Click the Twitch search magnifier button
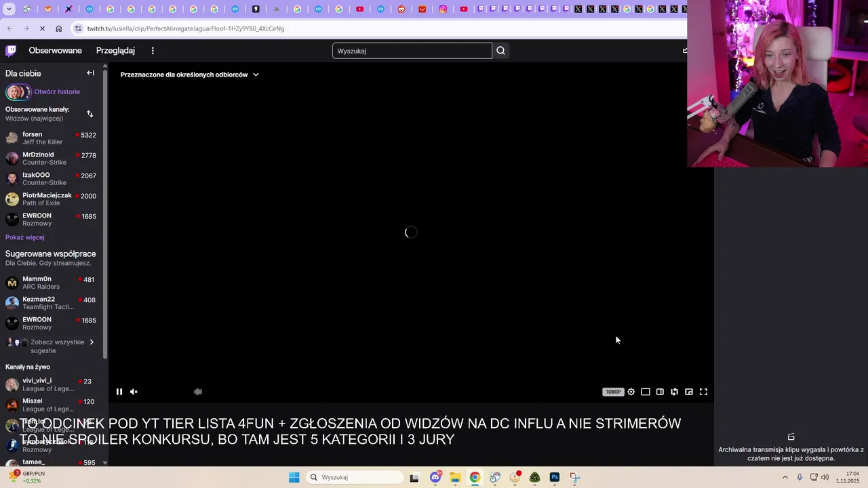Viewport: 868px width, 488px height. pos(500,51)
